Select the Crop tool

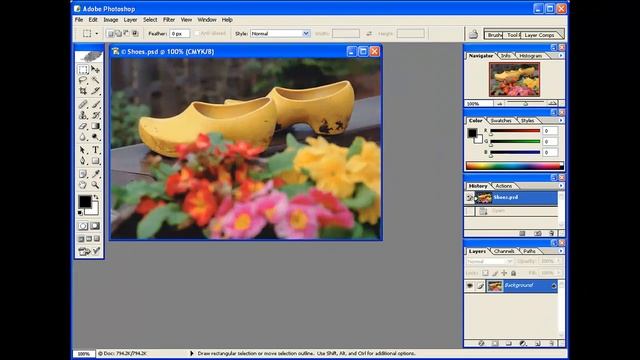point(83,91)
